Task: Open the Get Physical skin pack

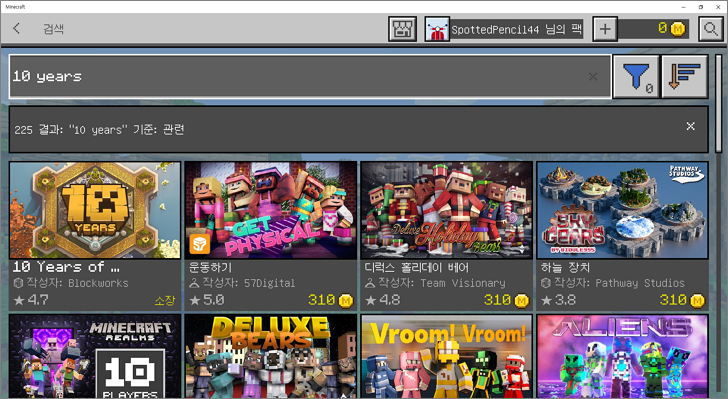Action: click(x=271, y=236)
